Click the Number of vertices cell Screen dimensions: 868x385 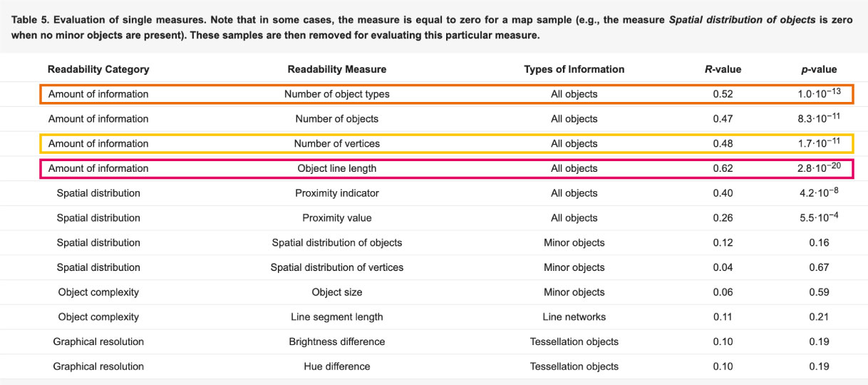tap(337, 144)
